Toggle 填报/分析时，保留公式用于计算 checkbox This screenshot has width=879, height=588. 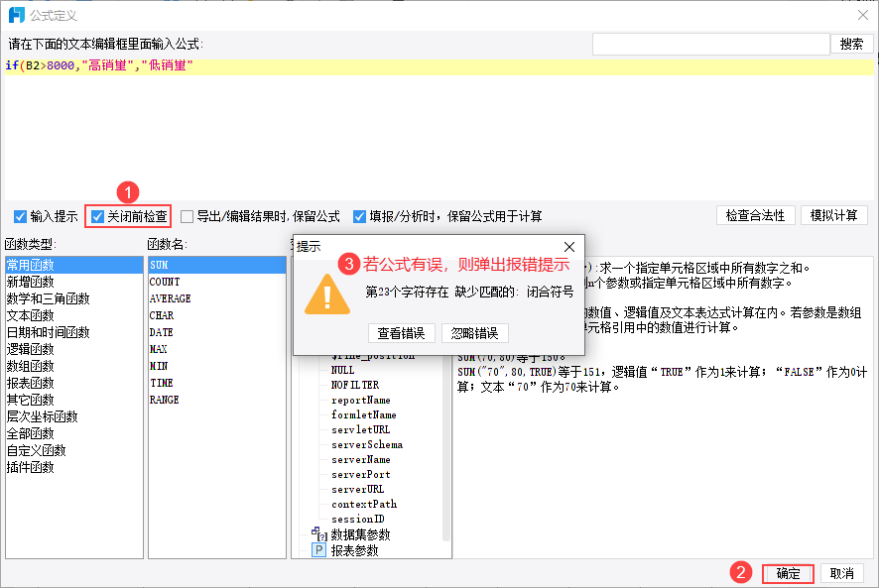[x=359, y=216]
